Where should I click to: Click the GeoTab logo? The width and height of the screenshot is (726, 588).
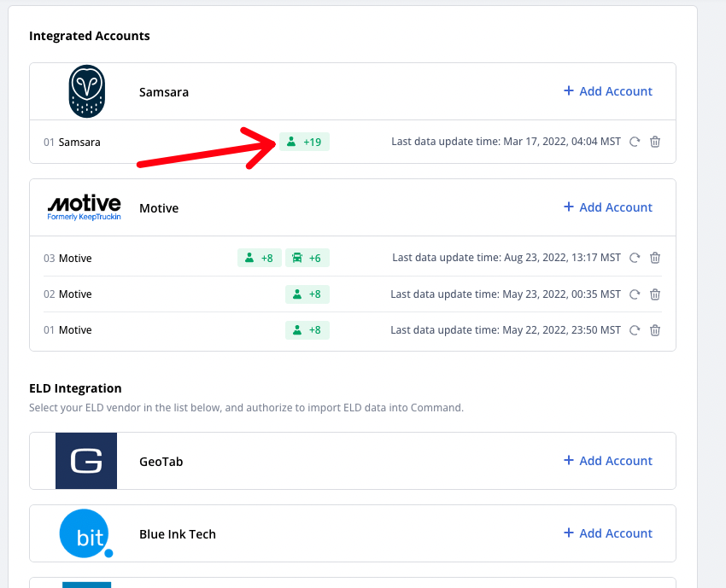[x=86, y=461]
